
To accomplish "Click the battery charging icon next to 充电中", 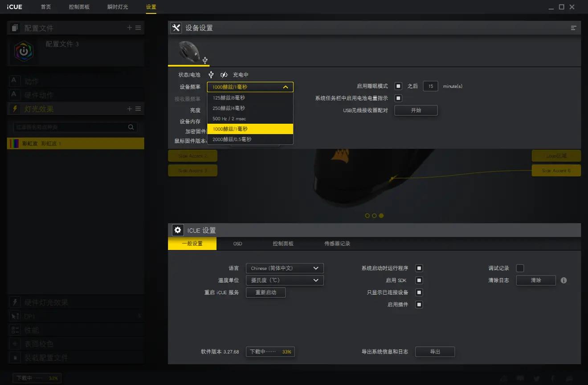I will point(224,75).
